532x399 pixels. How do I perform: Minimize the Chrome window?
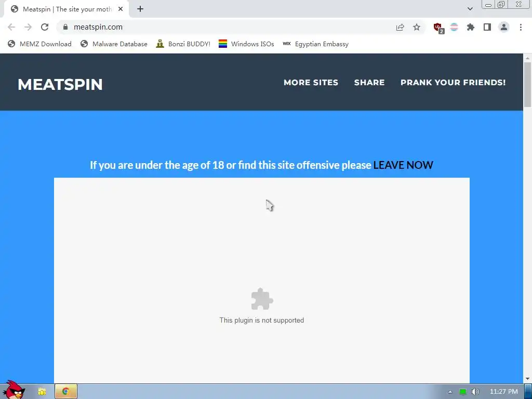click(488, 5)
